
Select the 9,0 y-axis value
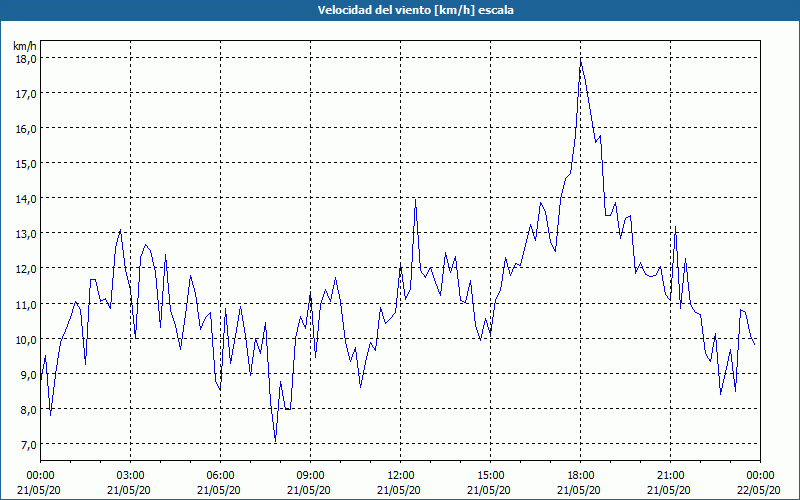[29, 374]
